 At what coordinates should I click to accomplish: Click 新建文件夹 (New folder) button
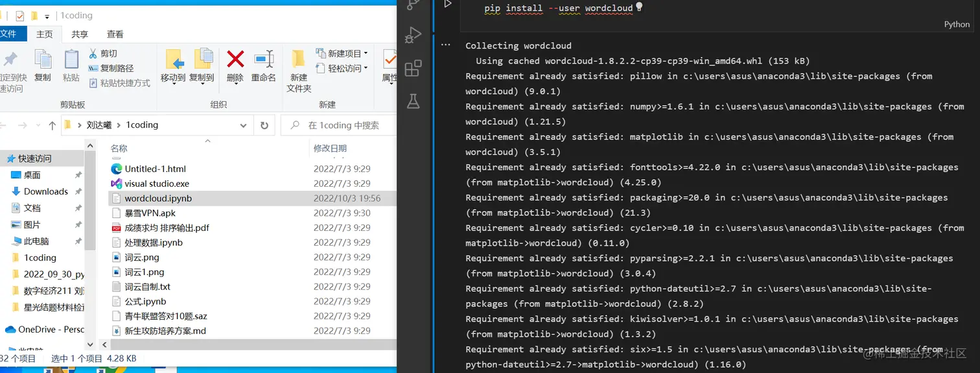[x=299, y=71]
